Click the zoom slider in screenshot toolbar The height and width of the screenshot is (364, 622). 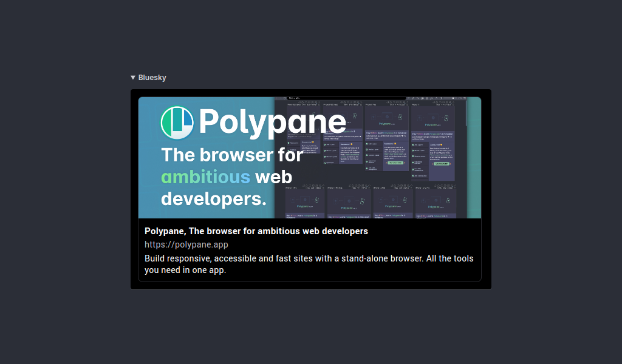point(450,98)
